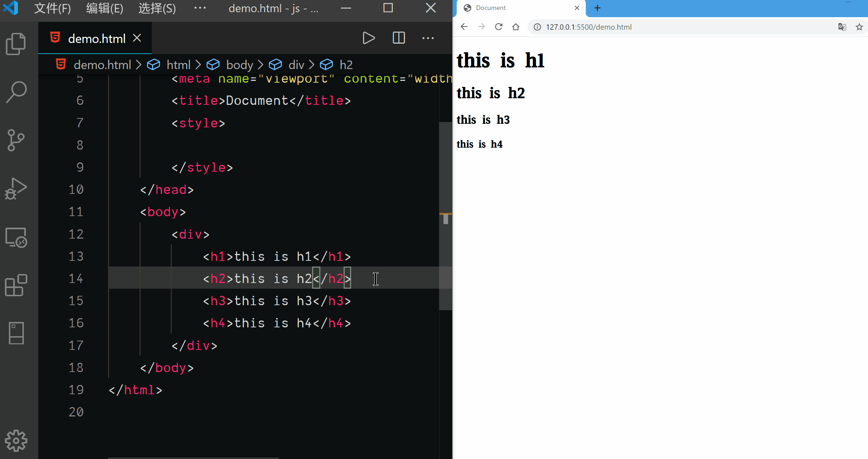
Task: Open the Google Translate page icon
Action: point(842,27)
